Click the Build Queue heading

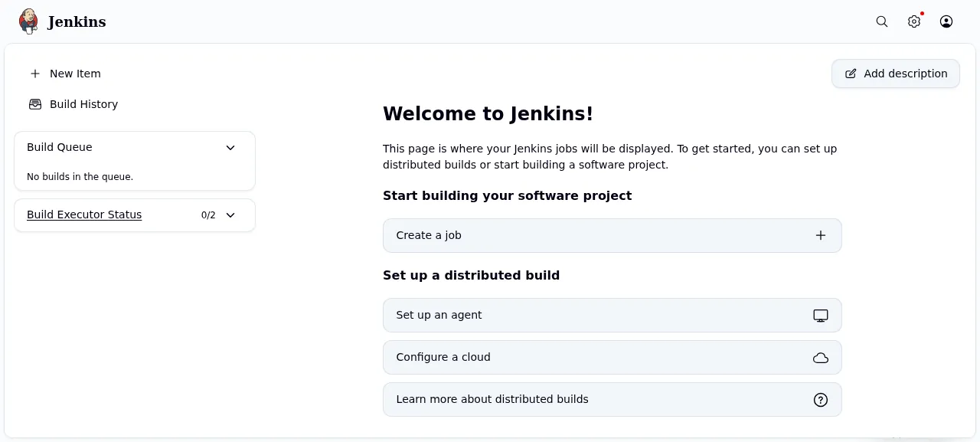(x=60, y=147)
